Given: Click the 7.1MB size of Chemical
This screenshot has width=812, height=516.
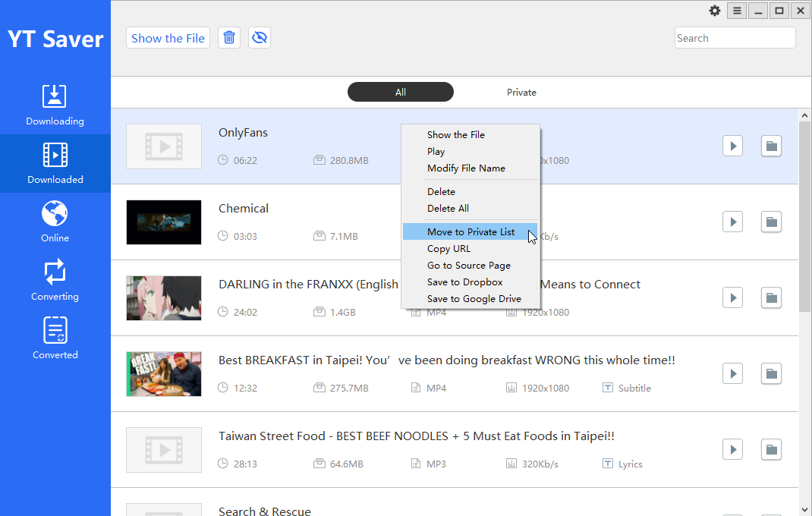Looking at the screenshot, I should click(x=344, y=236).
